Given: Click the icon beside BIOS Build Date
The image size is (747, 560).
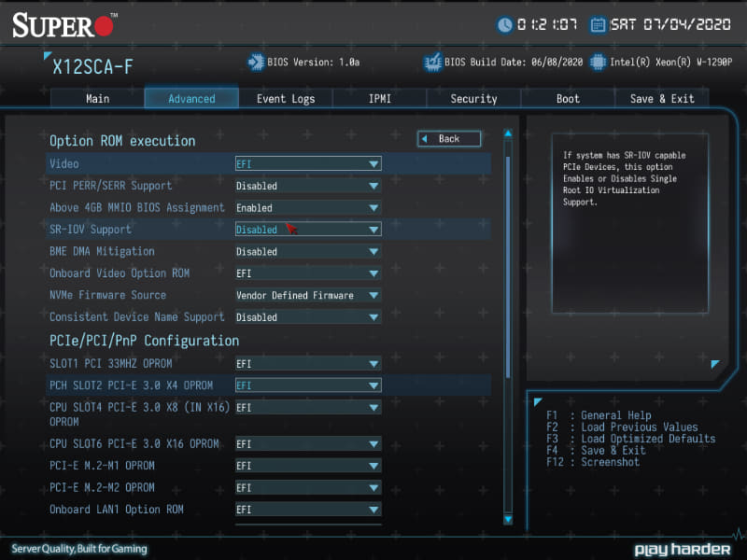Looking at the screenshot, I should coord(432,63).
